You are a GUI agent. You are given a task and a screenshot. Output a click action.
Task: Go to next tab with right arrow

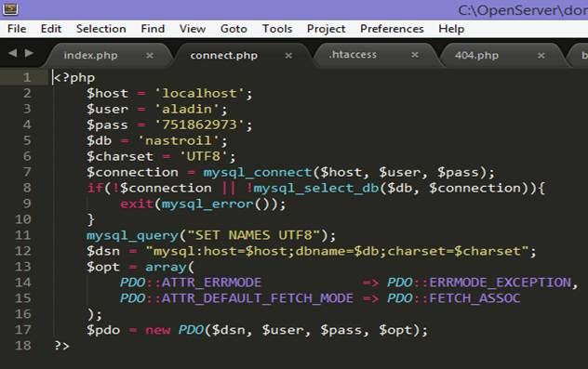click(x=29, y=53)
